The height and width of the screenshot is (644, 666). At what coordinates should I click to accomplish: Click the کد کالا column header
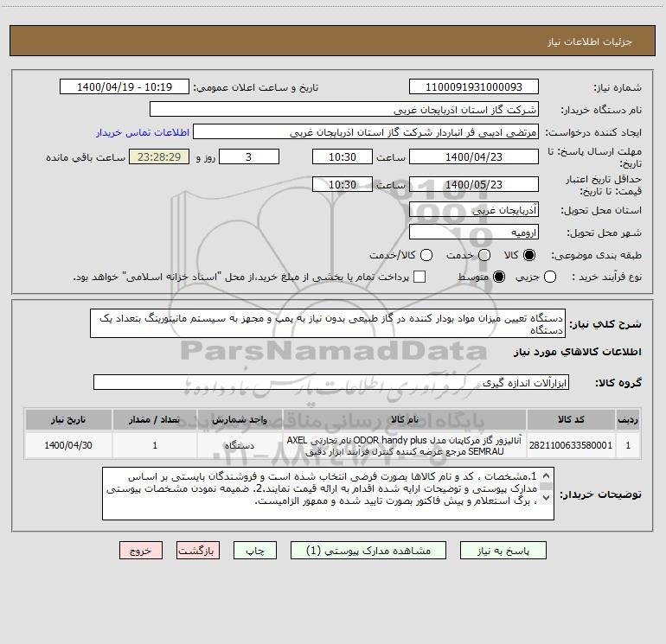click(x=571, y=419)
